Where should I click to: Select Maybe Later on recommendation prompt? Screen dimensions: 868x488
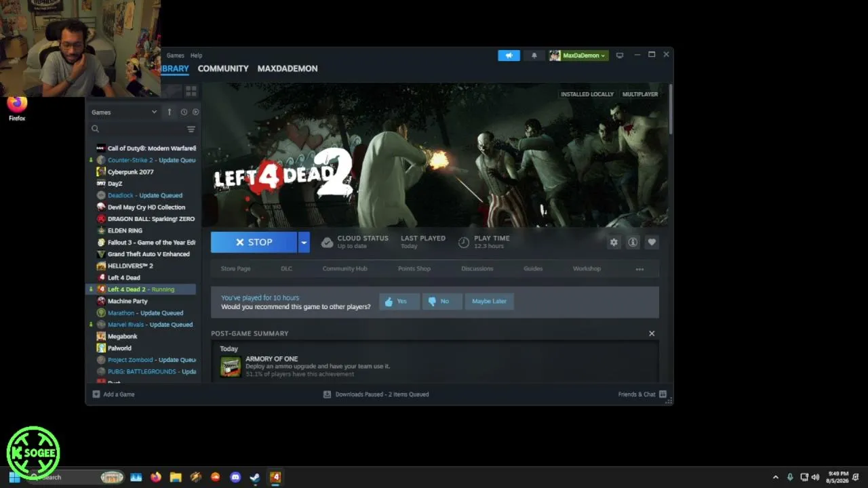(x=489, y=302)
